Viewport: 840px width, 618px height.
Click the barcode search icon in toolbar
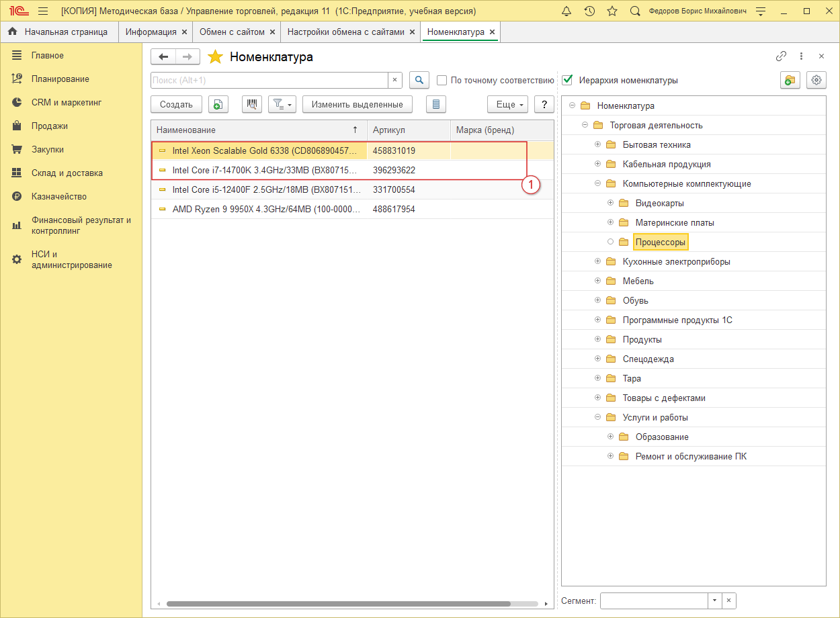[251, 104]
